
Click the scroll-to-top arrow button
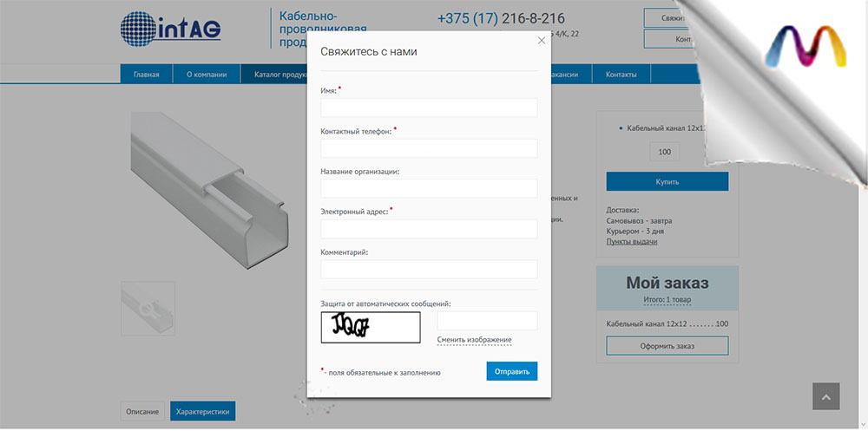point(826,396)
